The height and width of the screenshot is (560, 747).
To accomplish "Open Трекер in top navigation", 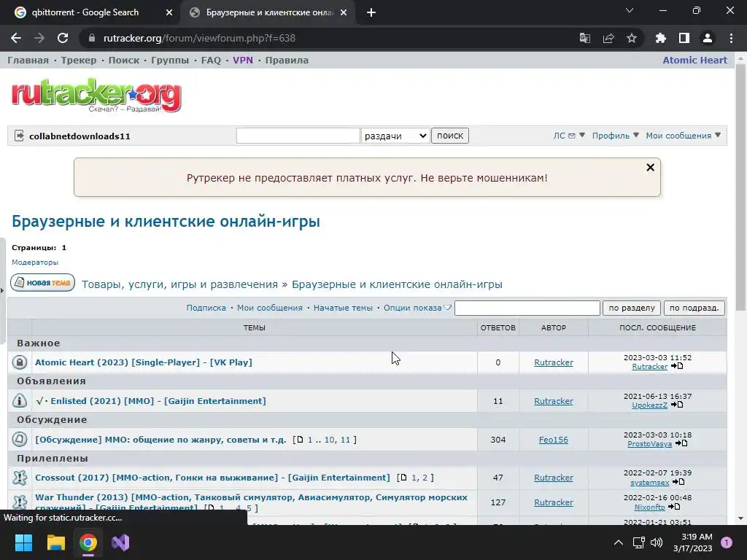I will click(79, 61).
